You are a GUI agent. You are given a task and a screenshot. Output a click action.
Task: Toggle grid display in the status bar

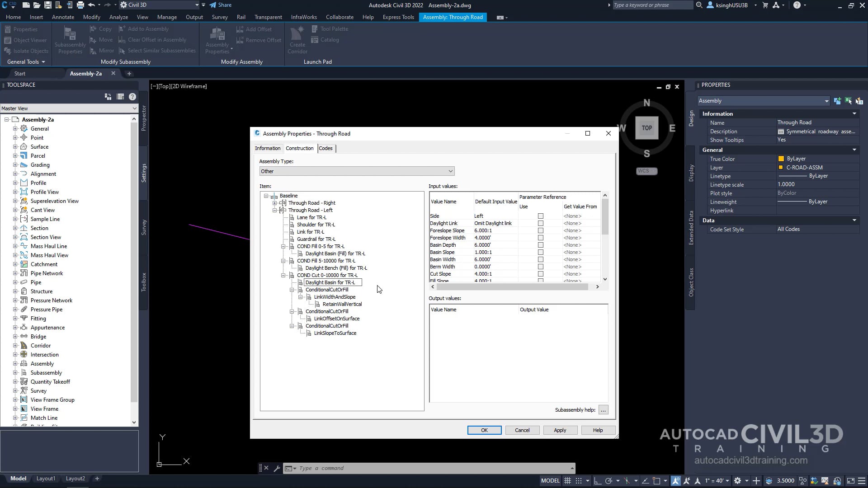pyautogui.click(x=568, y=480)
